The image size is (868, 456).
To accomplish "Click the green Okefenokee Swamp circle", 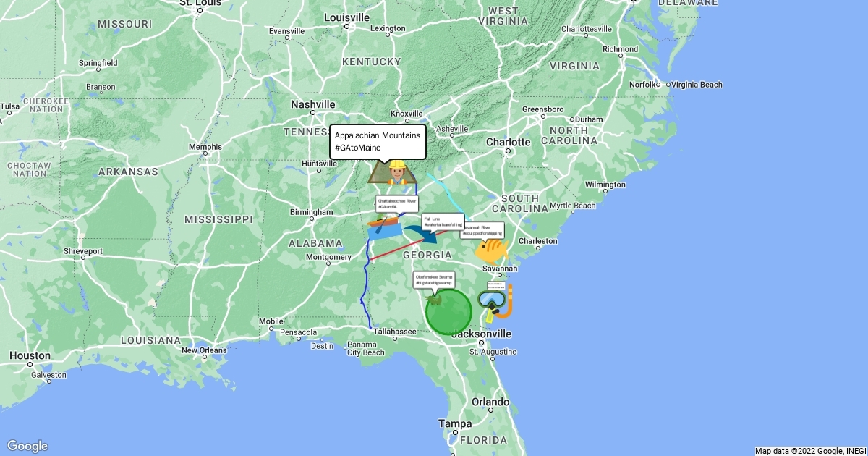I will 448,311.
